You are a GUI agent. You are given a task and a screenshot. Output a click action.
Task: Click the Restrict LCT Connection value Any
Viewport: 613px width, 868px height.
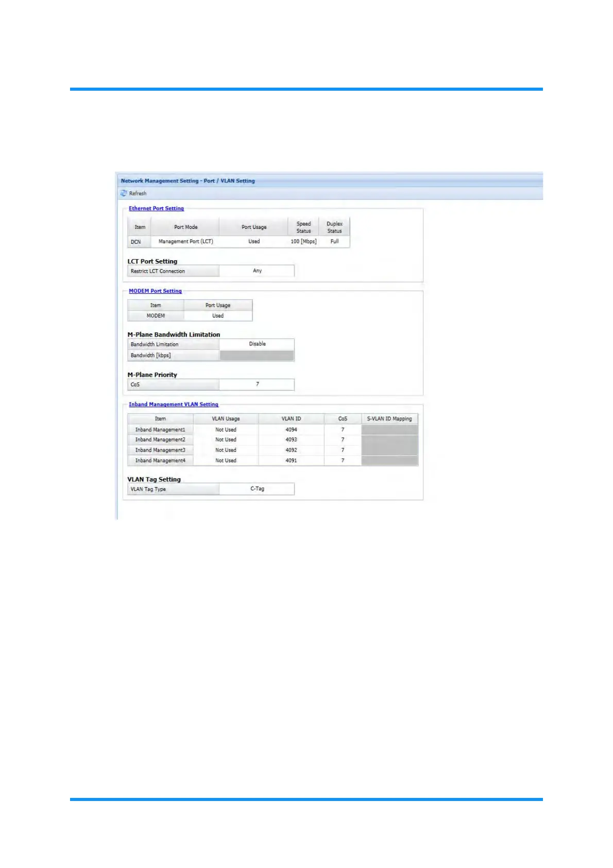click(257, 271)
